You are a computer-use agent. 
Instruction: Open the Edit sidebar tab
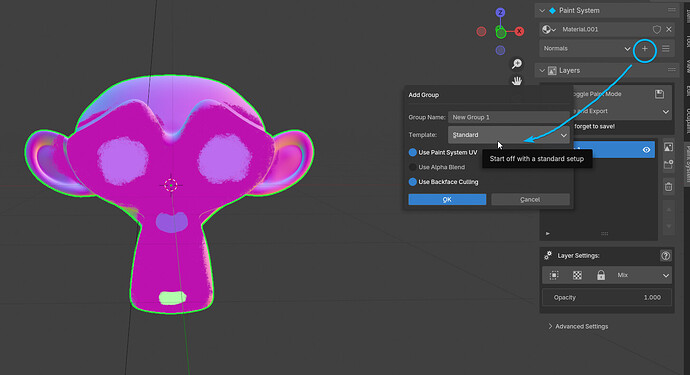(x=687, y=90)
